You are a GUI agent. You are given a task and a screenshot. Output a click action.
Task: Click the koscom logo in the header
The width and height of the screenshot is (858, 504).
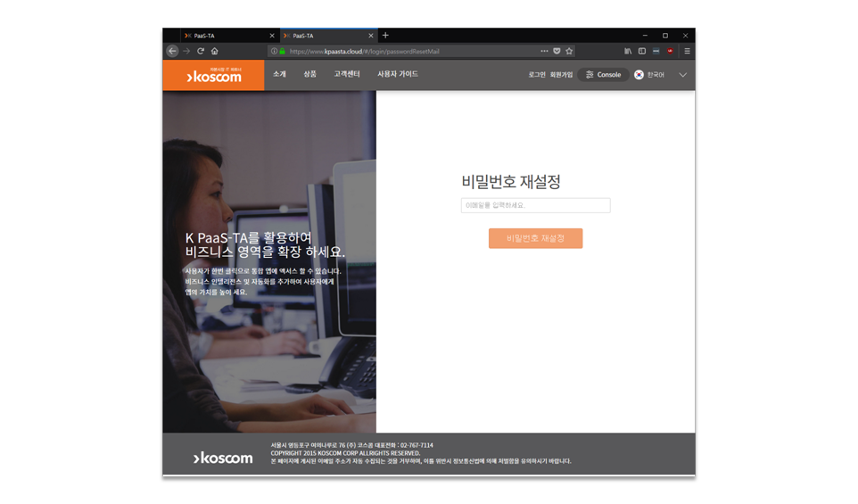pyautogui.click(x=213, y=75)
